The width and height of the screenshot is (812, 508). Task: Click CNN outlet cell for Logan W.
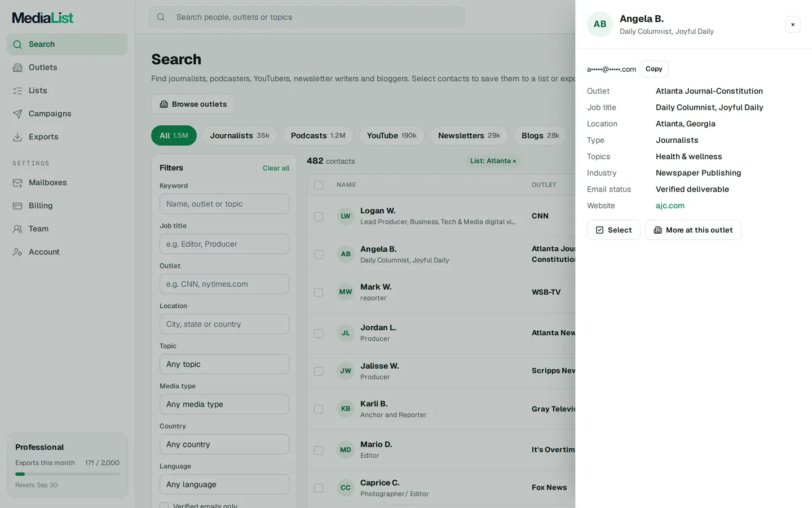[x=540, y=216]
